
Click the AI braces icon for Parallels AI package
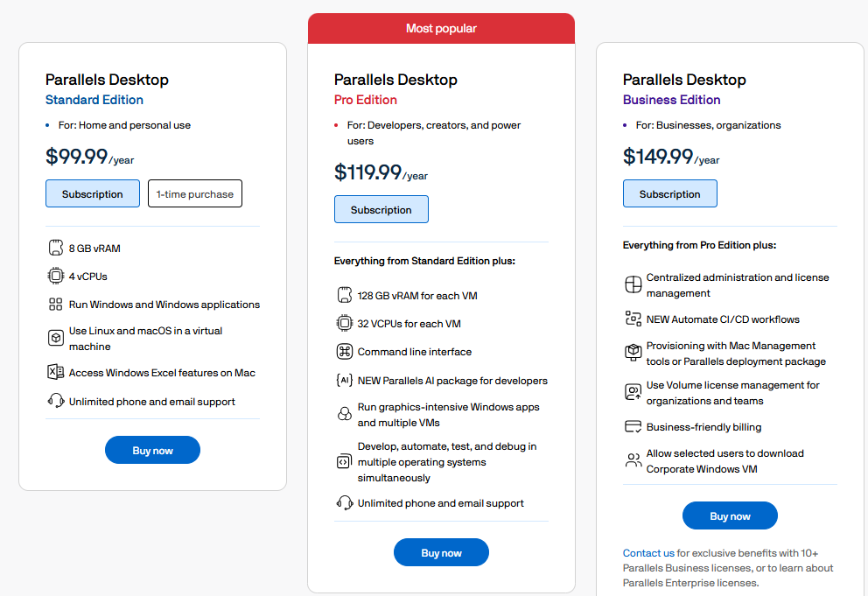pos(345,380)
